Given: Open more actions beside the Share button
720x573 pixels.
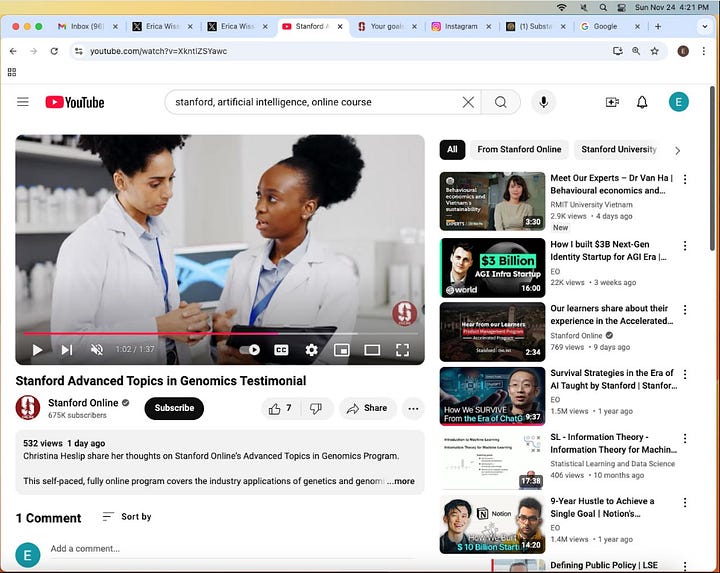Looking at the screenshot, I should click(413, 408).
